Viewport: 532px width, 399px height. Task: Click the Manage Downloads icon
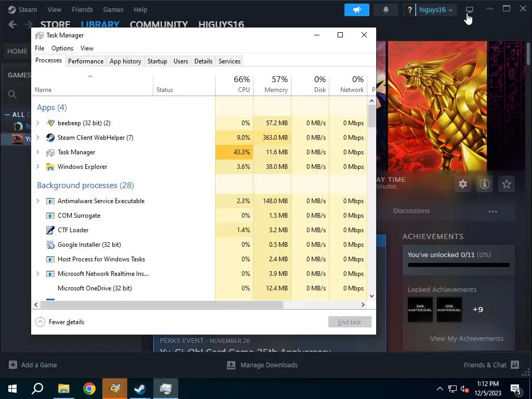(231, 365)
